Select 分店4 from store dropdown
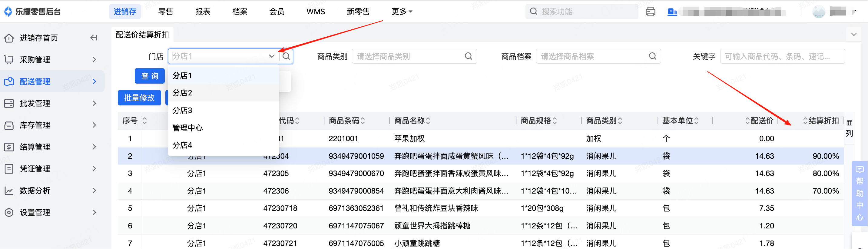The width and height of the screenshot is (868, 249). pos(224,145)
